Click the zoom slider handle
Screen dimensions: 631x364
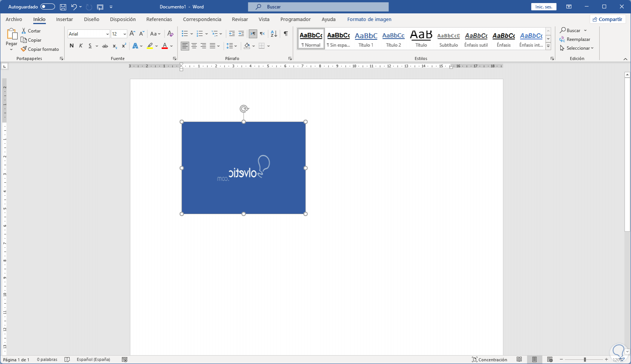[x=585, y=360]
